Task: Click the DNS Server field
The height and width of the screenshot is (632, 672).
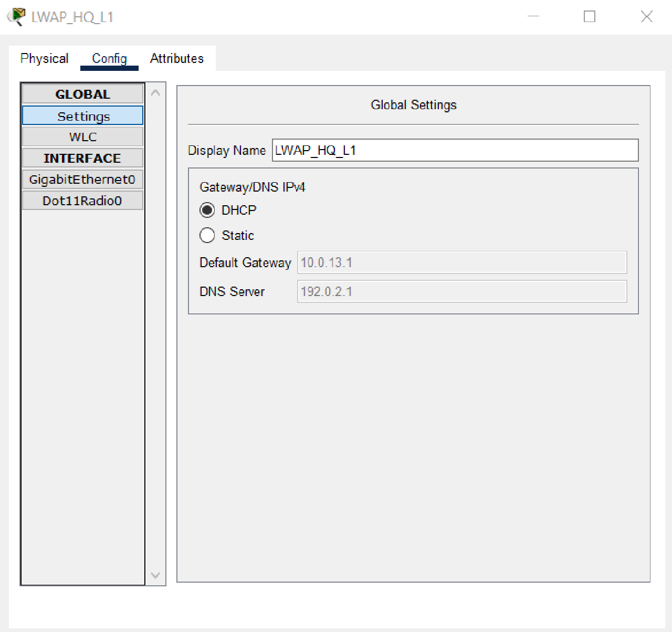Action: tap(461, 291)
